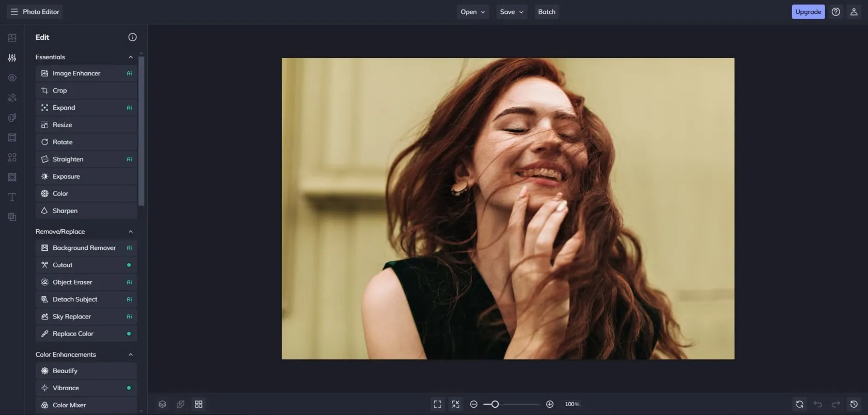Click the text tool icon in left sidebar
The width and height of the screenshot is (868, 415).
[x=12, y=197]
